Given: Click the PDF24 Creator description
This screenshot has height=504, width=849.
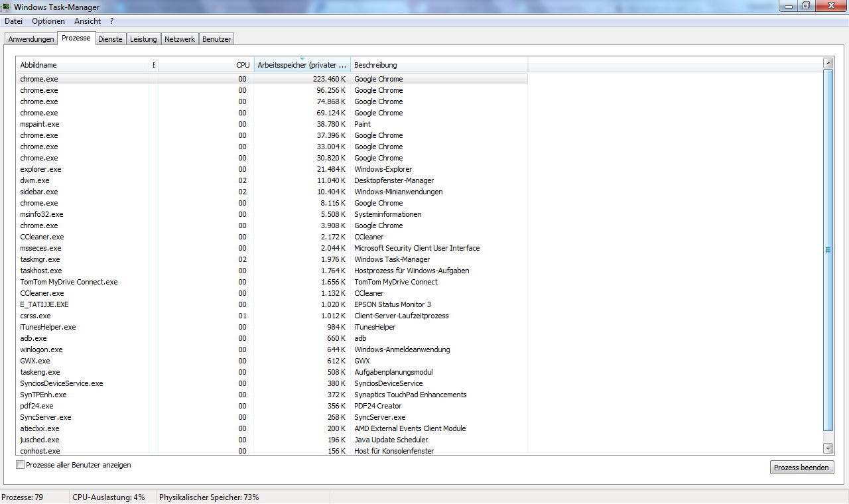Looking at the screenshot, I should click(x=378, y=406).
